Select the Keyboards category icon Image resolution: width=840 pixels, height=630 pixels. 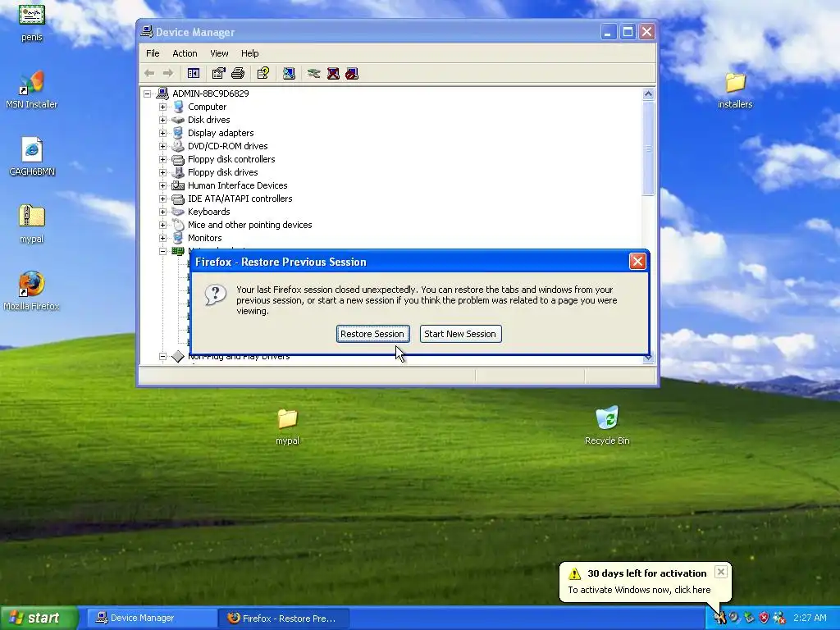178,212
